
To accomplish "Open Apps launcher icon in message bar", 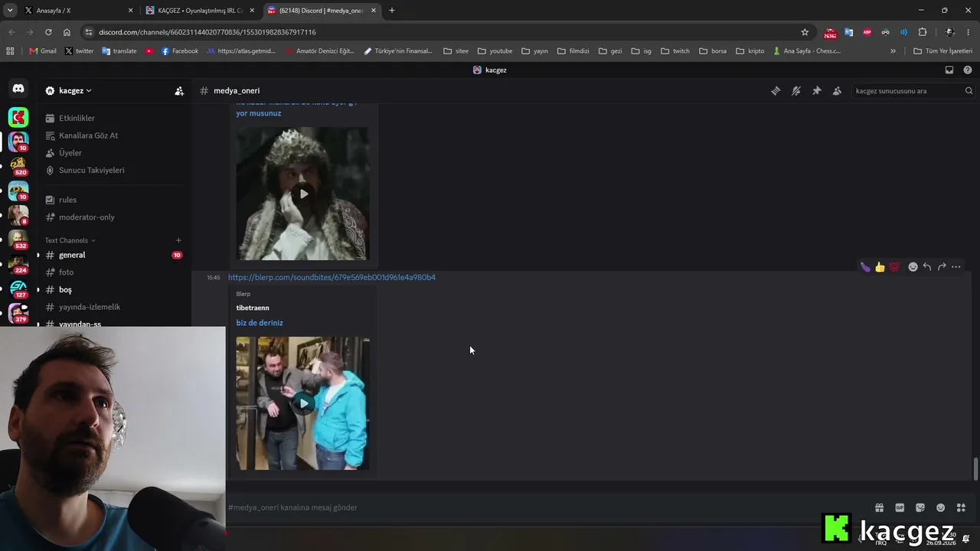I will pyautogui.click(x=961, y=507).
